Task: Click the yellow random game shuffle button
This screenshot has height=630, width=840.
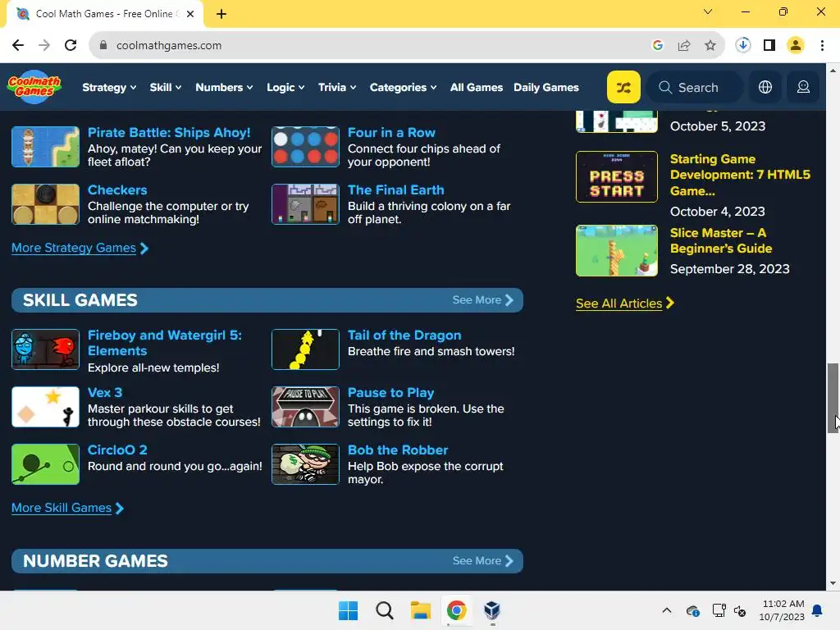Action: point(623,87)
